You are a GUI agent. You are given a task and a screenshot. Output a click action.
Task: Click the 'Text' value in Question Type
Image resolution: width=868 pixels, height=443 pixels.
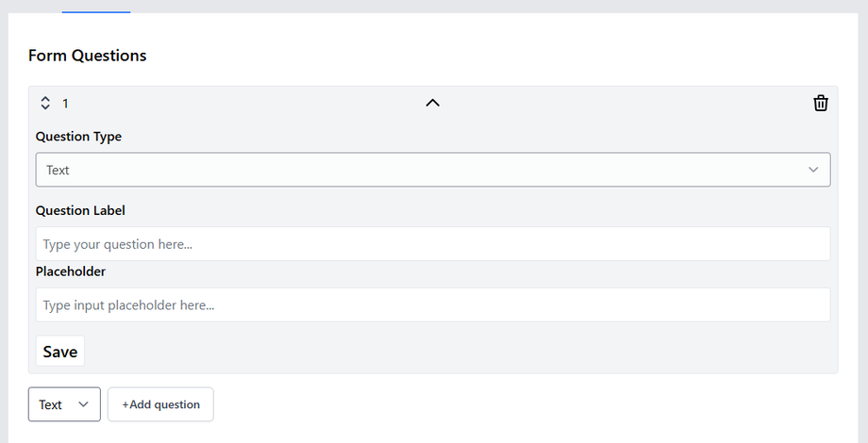(58, 171)
